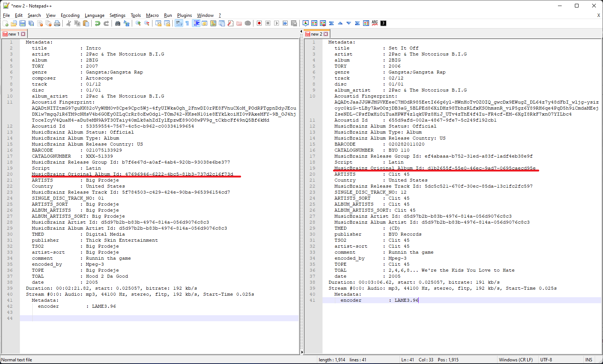Click the Print icon in toolbar
The image size is (603, 364).
pyautogui.click(x=57, y=23)
